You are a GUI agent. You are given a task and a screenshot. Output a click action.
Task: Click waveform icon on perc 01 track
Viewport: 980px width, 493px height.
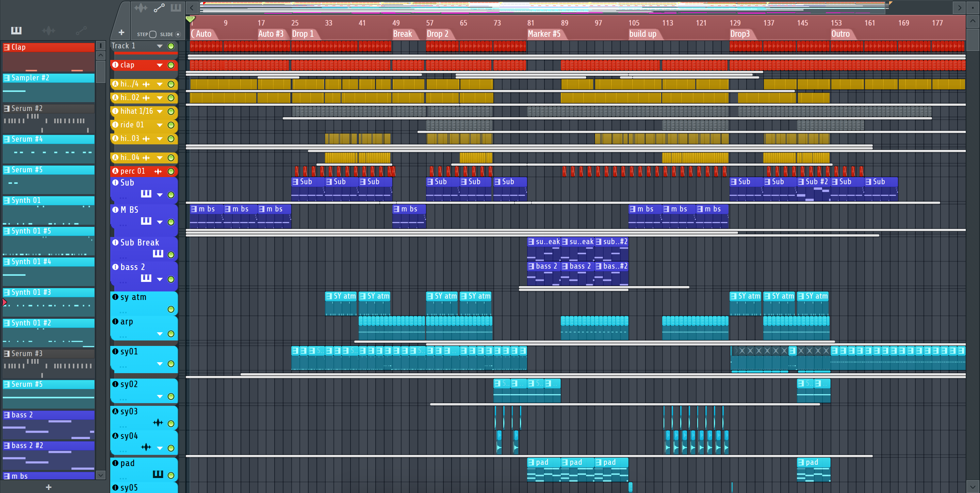tap(158, 172)
